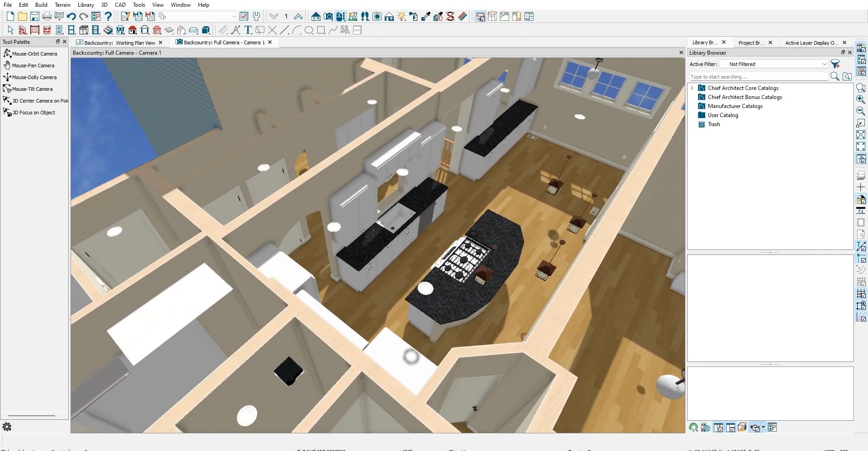Select the Draw Circle tool
This screenshot has width=868, height=451.
309,30
